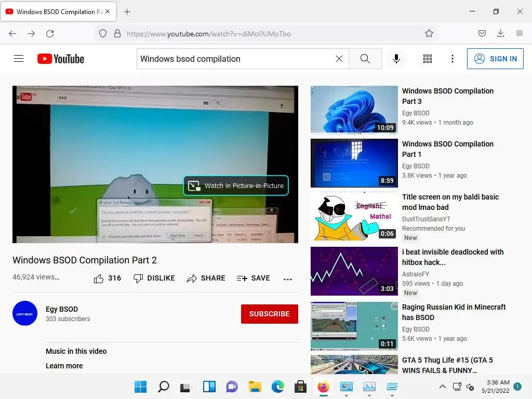Share the video
The width and height of the screenshot is (532, 399).
pos(206,278)
